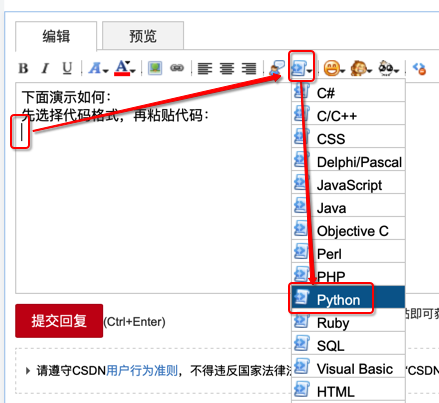This screenshot has height=403, width=439.
Task: Open the insert code language dropdown
Action: pos(301,68)
